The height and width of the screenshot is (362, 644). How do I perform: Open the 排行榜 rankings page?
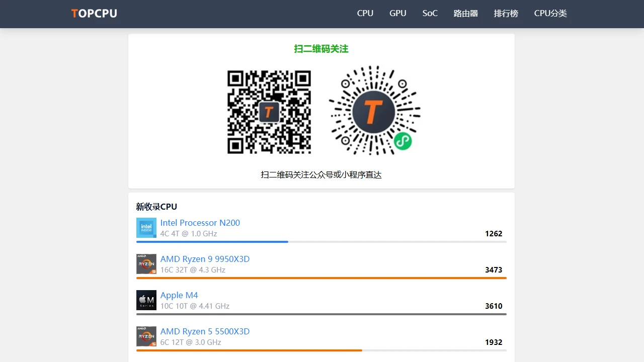506,14
